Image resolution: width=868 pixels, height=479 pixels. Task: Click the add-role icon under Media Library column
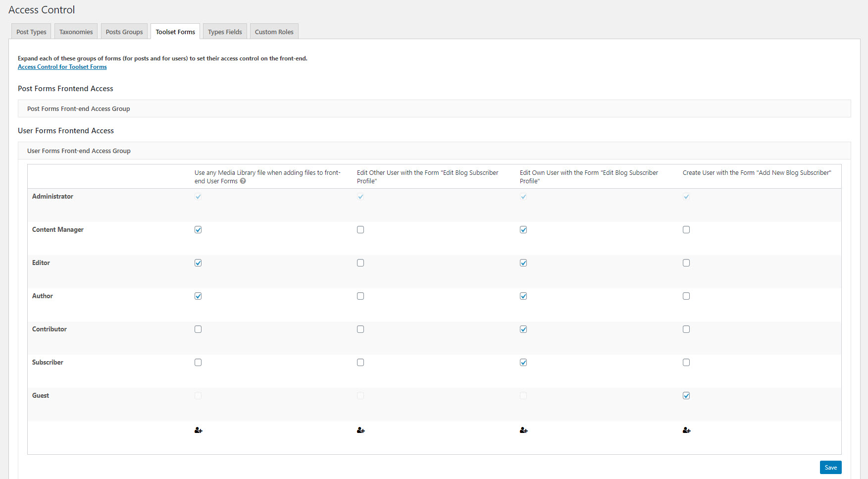(x=198, y=430)
